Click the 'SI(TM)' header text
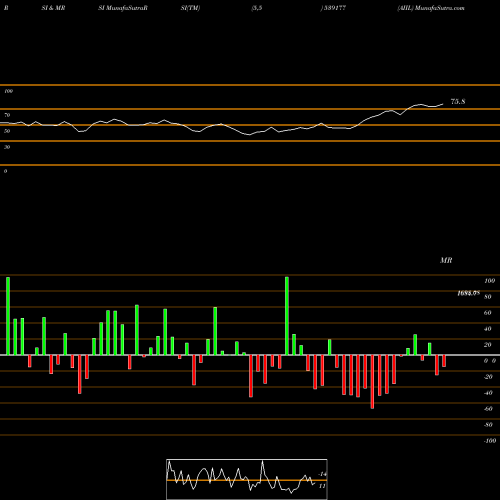The height and width of the screenshot is (500, 500). point(190,8)
